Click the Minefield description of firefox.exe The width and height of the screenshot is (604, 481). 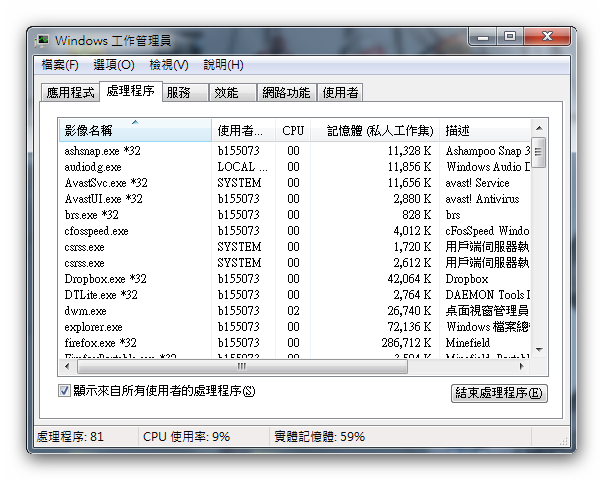(468, 342)
